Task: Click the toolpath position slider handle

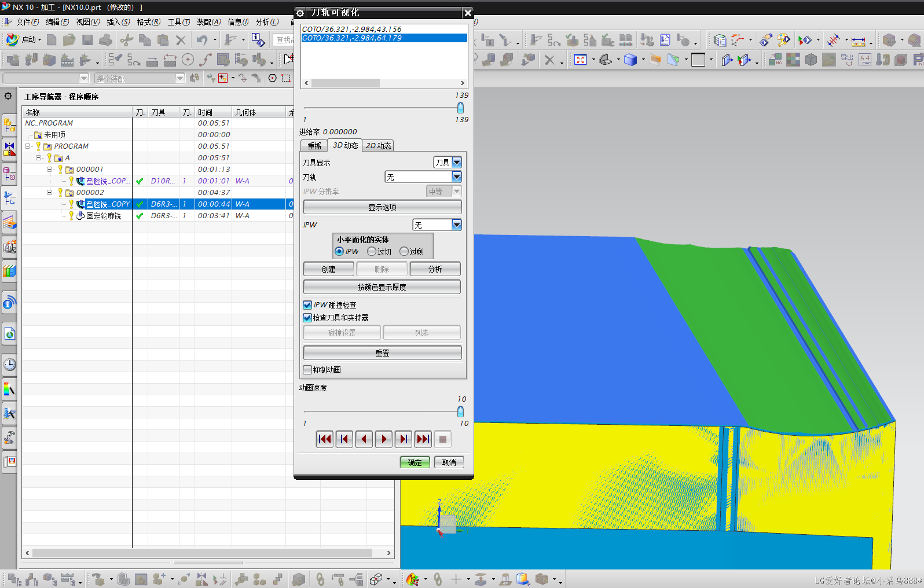Action: click(x=460, y=108)
